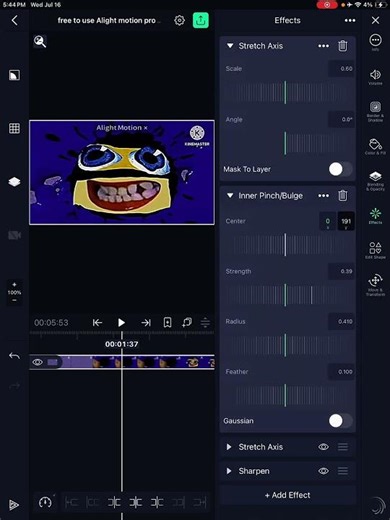Select the Center Y value 191
This screenshot has height=520, width=390.
tap(346, 221)
